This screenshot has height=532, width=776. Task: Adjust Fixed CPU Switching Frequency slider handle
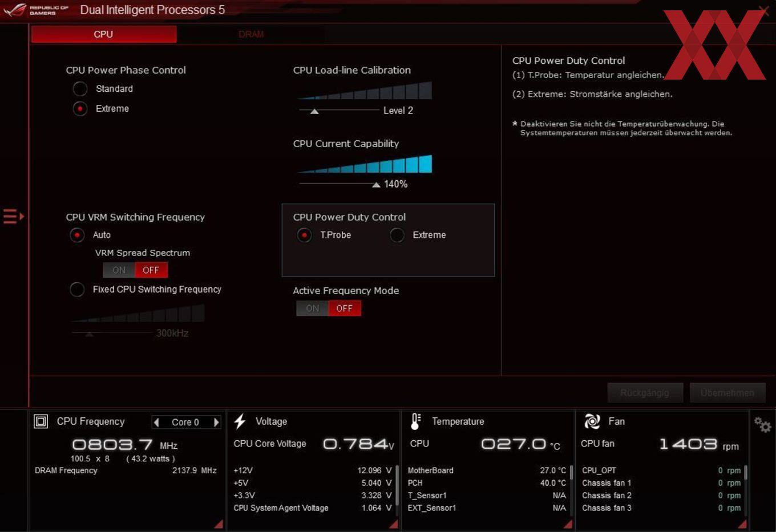tap(89, 334)
